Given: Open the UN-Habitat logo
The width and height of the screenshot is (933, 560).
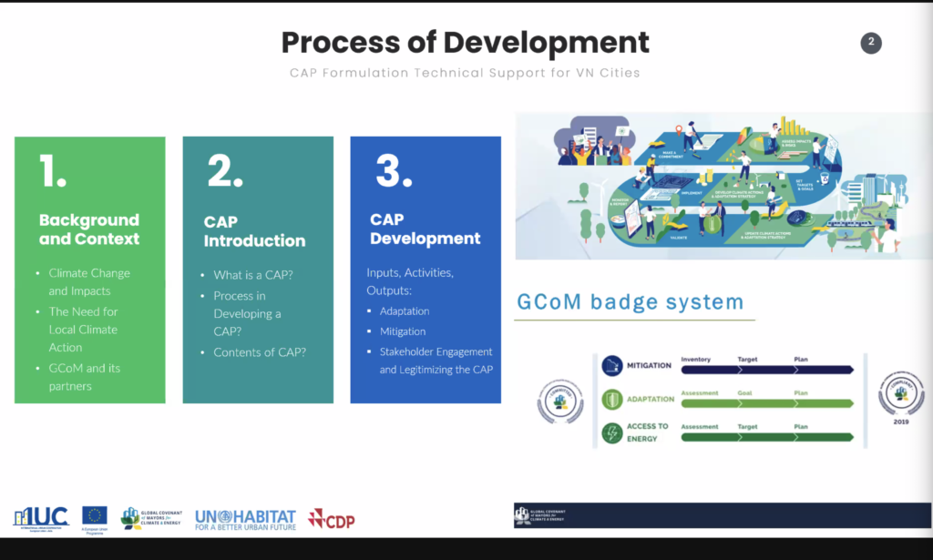Looking at the screenshot, I should [x=245, y=519].
